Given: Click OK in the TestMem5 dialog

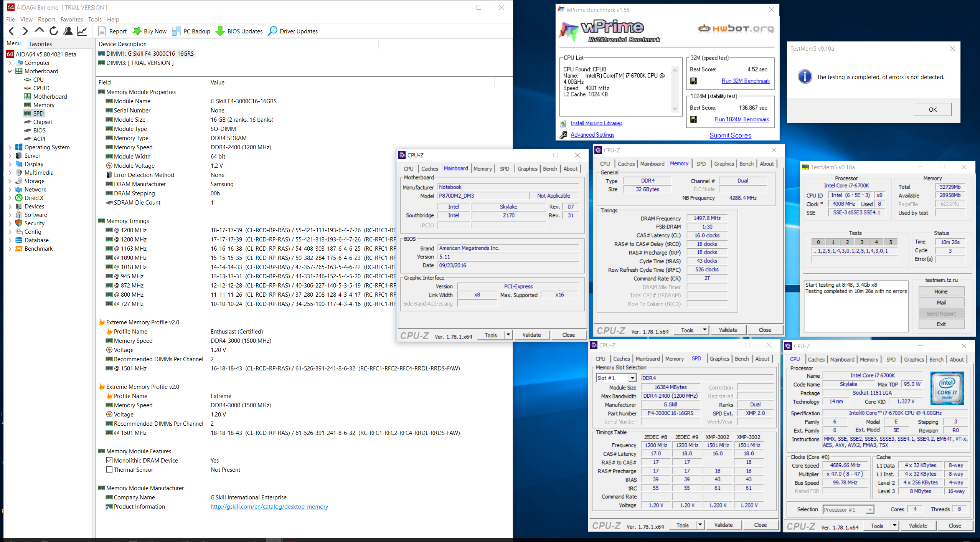Looking at the screenshot, I should tap(932, 110).
